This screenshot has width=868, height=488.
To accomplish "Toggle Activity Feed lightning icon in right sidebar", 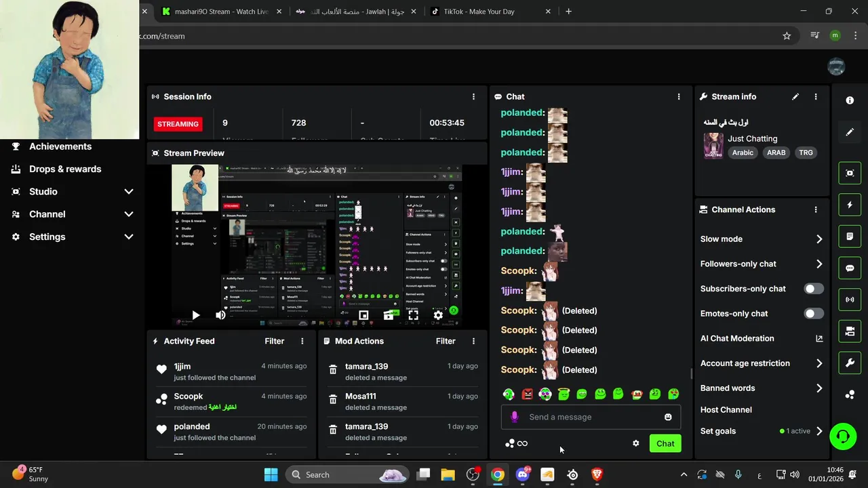I will [850, 205].
